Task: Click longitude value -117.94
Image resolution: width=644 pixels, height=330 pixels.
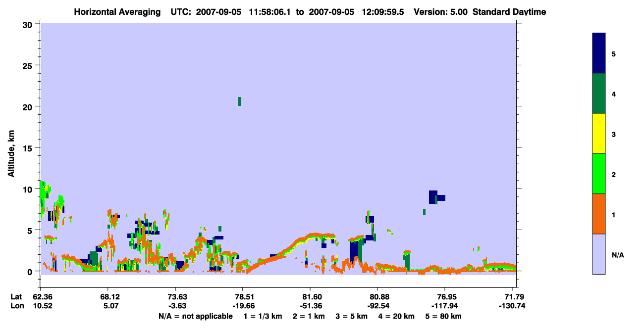Action: (x=445, y=306)
